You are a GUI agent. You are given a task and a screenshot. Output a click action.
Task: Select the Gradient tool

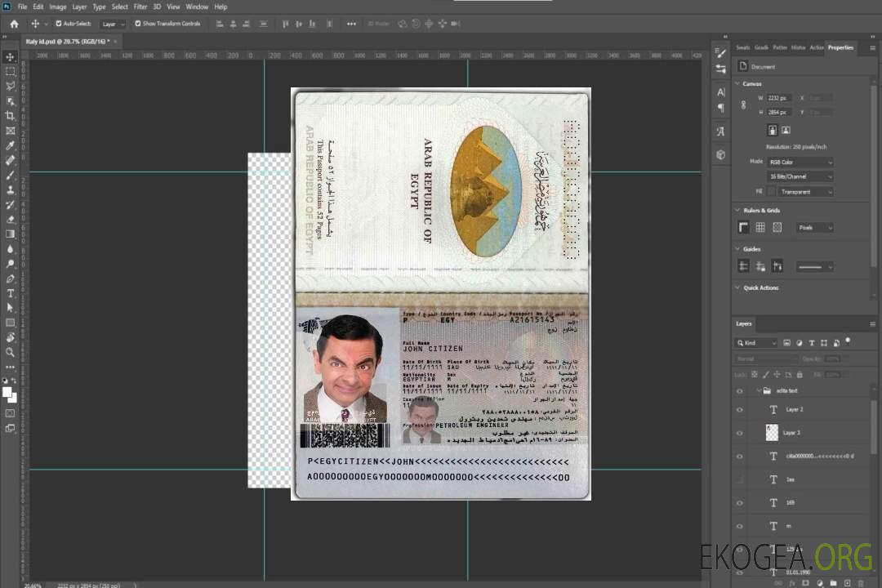click(x=10, y=234)
